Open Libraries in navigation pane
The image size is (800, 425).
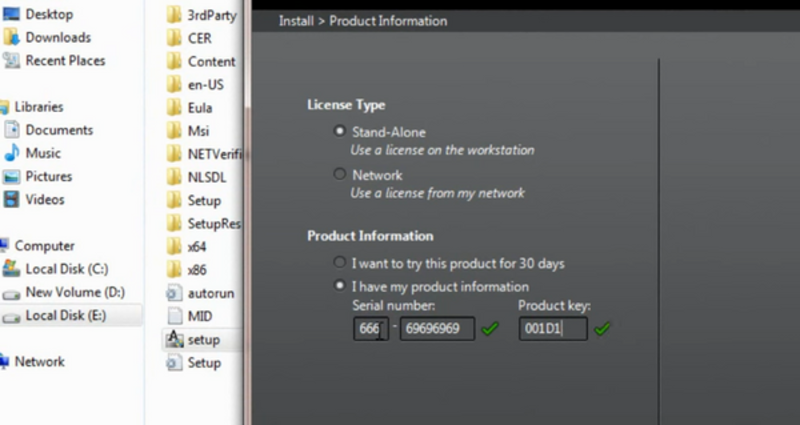pos(39,107)
